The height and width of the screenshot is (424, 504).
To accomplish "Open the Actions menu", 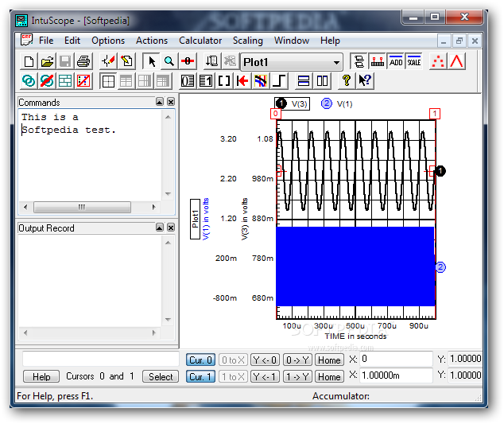I will (x=152, y=41).
